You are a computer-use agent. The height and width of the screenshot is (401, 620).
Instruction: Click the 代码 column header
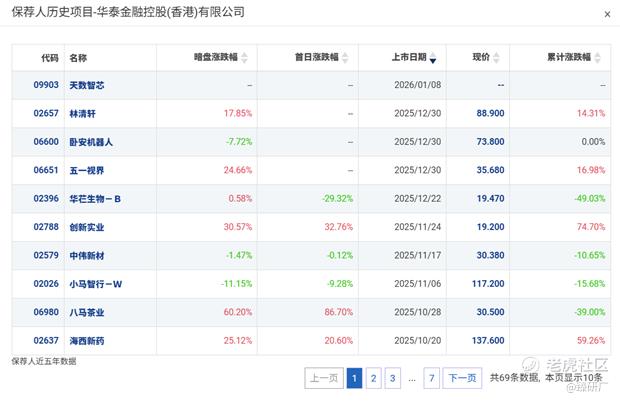[x=50, y=58]
